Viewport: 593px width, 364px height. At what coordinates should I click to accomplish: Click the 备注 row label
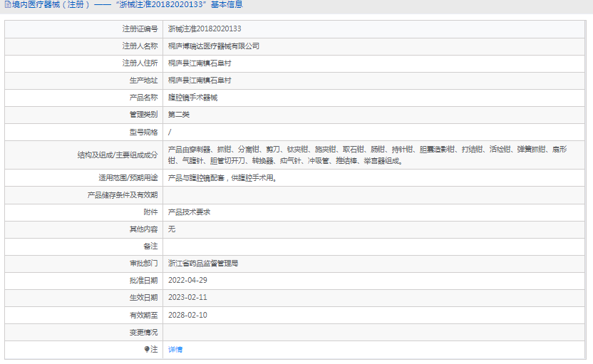point(150,246)
